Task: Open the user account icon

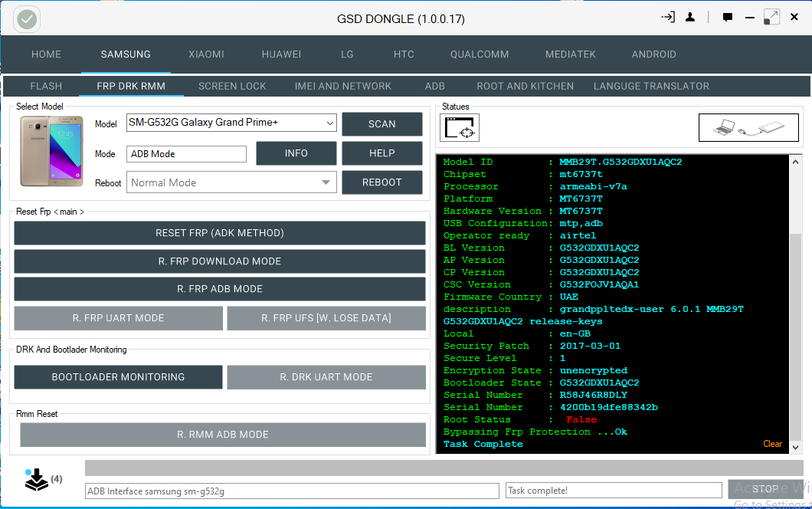Action: tap(689, 17)
